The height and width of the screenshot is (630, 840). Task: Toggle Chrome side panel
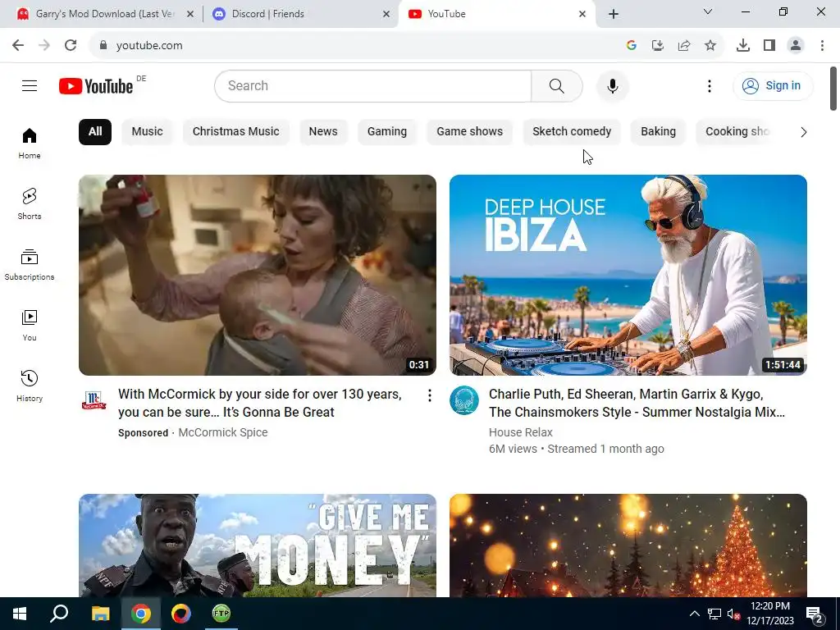[x=769, y=46]
